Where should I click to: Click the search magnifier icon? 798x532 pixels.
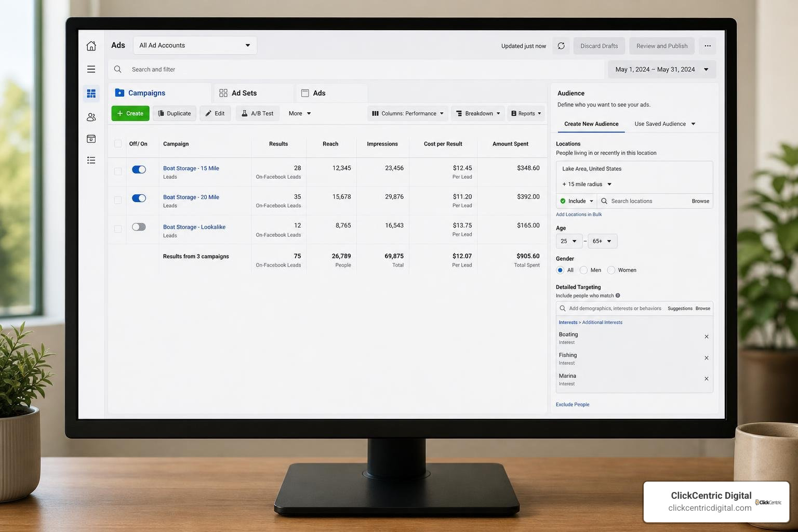[x=118, y=69]
